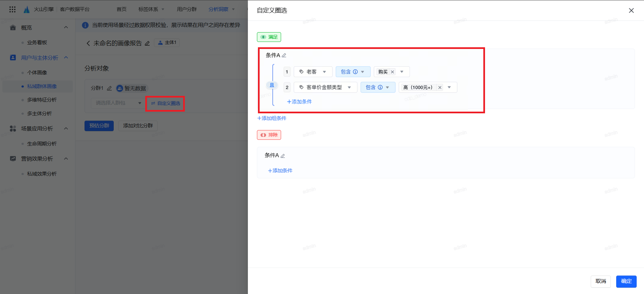Collapse the 营销效果分析 section

(66, 159)
